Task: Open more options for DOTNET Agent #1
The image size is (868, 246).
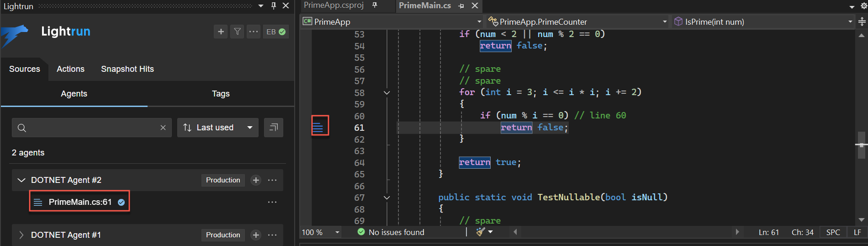Action: pos(272,235)
